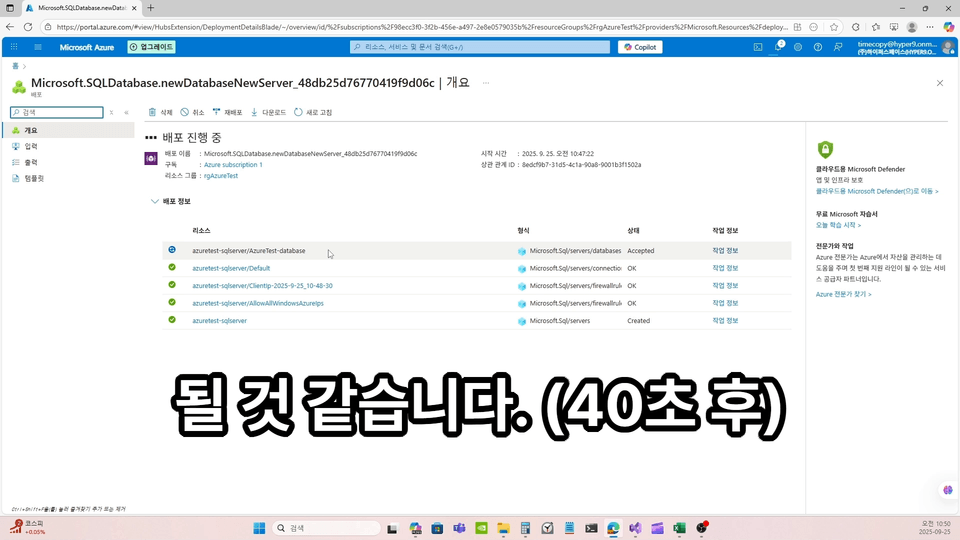Open 작업 정보 for AllowAllWindowsAzureIps row

(x=725, y=303)
